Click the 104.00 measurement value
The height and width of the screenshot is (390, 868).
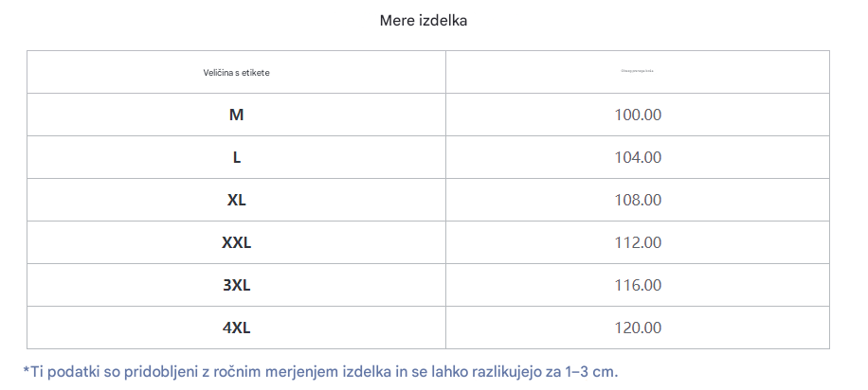click(x=638, y=157)
